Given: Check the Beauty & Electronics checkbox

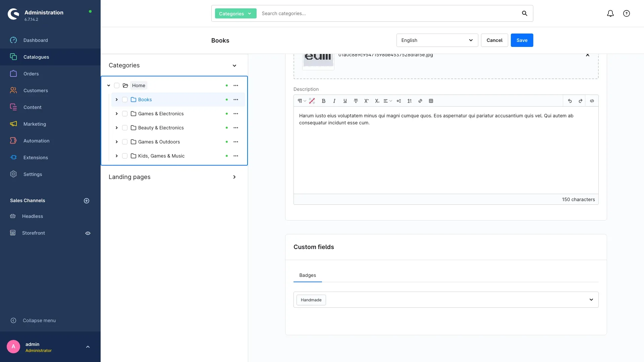Looking at the screenshot, I should (125, 128).
